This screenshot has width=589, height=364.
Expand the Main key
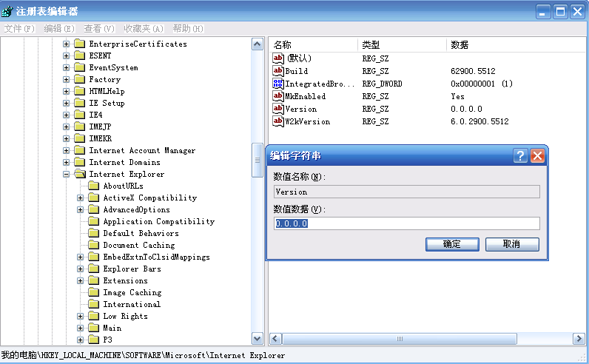[81, 328]
